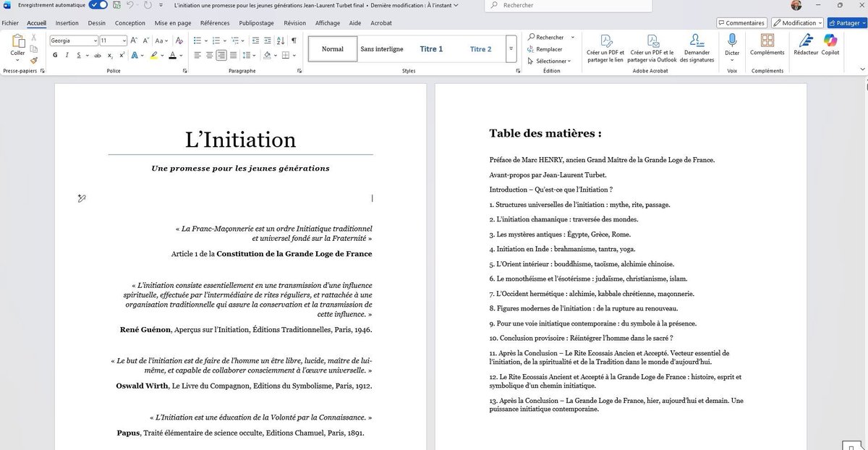Click Créer un PDF et partager le lien
The height and width of the screenshot is (450, 868).
(x=605, y=48)
